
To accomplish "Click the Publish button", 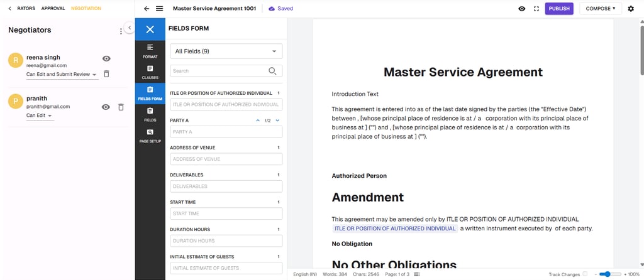I will [559, 9].
